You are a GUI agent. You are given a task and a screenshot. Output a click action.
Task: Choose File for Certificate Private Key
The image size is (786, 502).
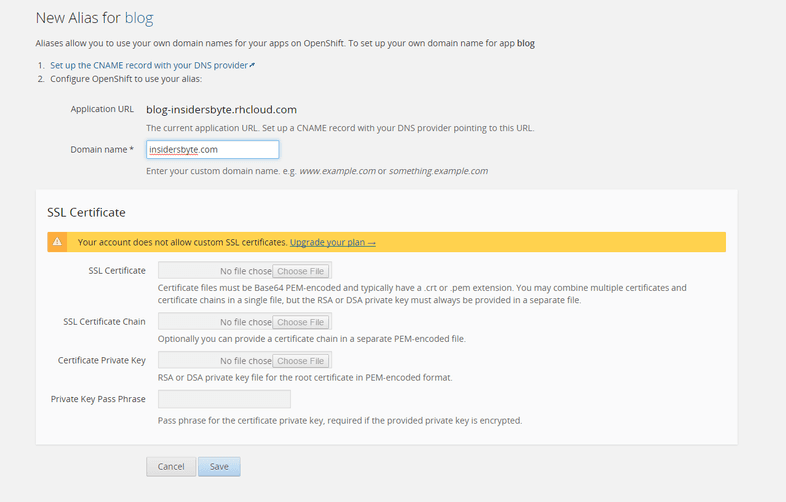pos(301,361)
